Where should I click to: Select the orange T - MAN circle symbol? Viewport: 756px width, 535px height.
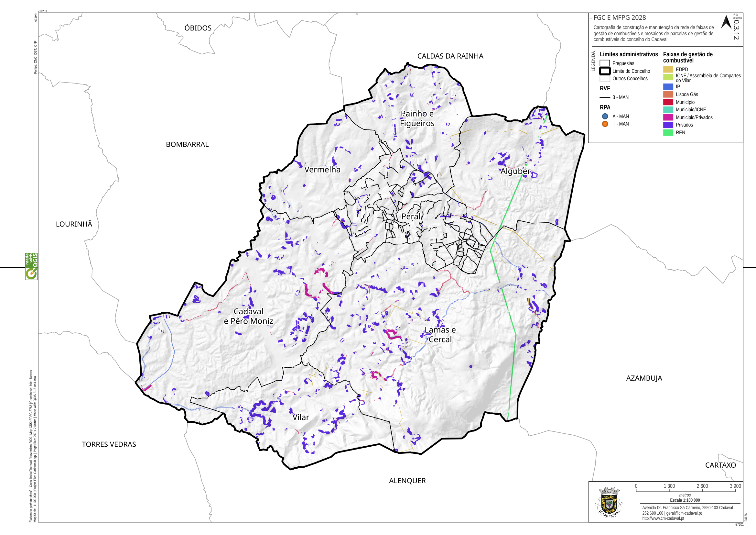[x=605, y=124]
